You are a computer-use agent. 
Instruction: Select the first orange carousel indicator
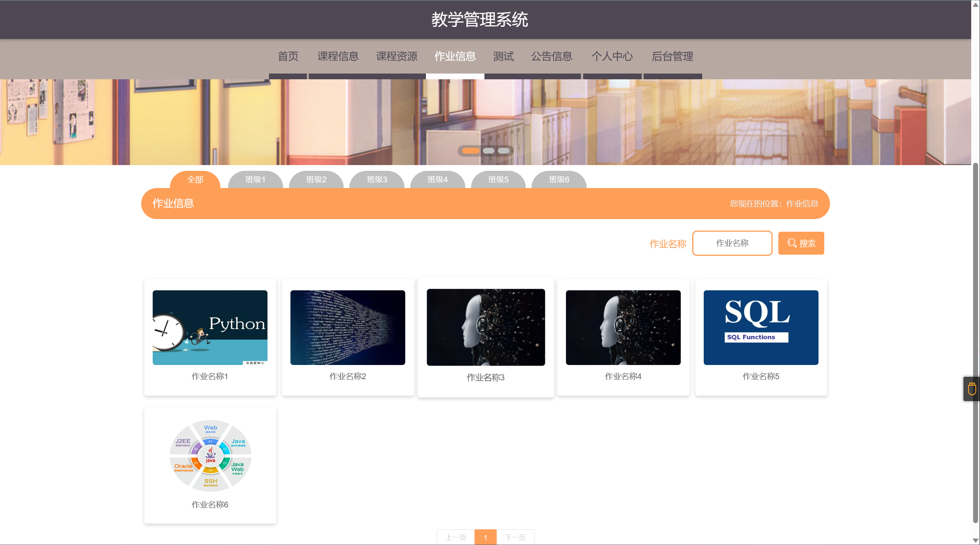(x=470, y=151)
